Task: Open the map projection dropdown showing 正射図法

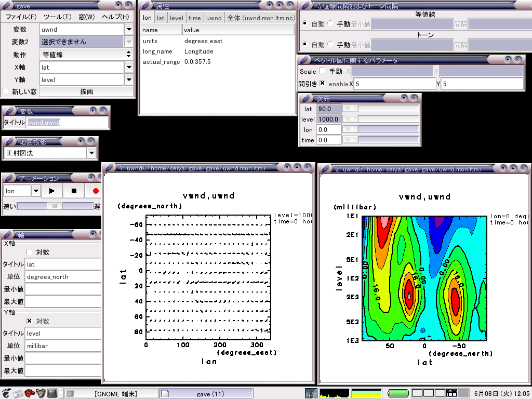Action: click(91, 153)
